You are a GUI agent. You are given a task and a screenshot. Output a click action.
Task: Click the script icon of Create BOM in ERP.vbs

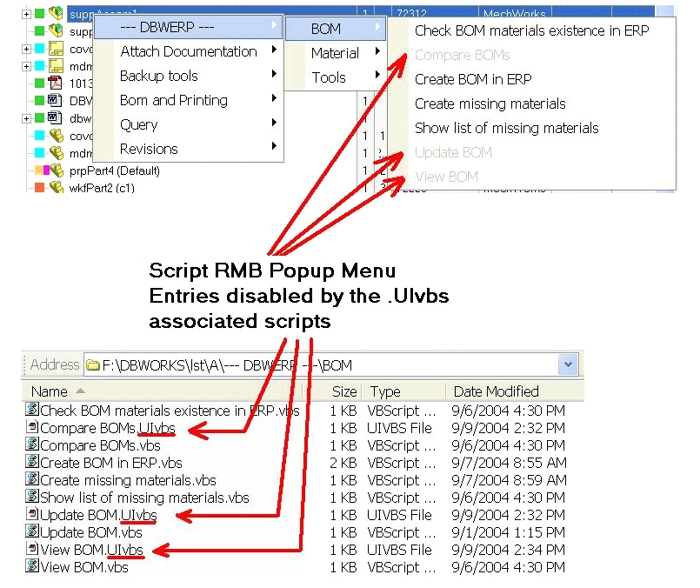click(x=32, y=461)
